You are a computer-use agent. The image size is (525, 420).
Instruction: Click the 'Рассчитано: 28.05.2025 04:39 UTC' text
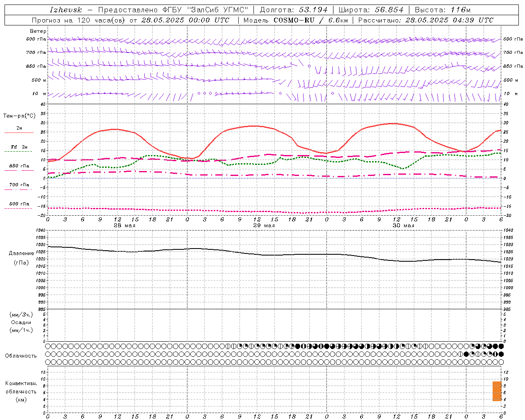click(x=426, y=20)
